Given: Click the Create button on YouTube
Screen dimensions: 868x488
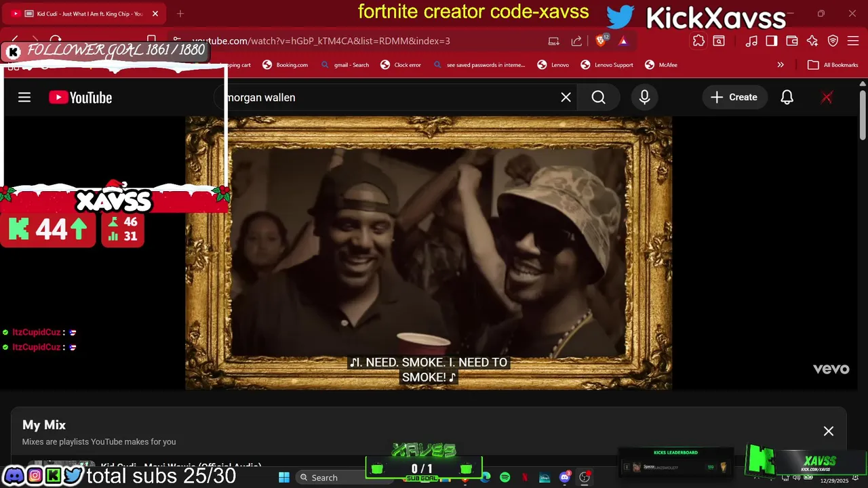Looking at the screenshot, I should (x=734, y=98).
